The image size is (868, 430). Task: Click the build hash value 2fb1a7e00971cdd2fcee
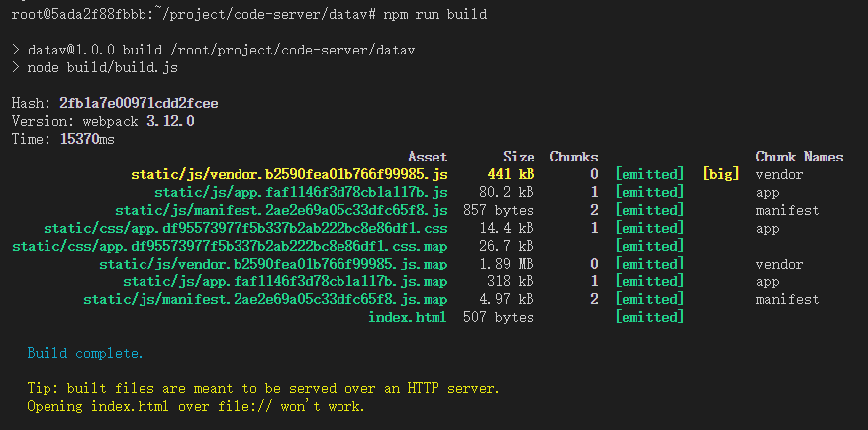point(139,103)
